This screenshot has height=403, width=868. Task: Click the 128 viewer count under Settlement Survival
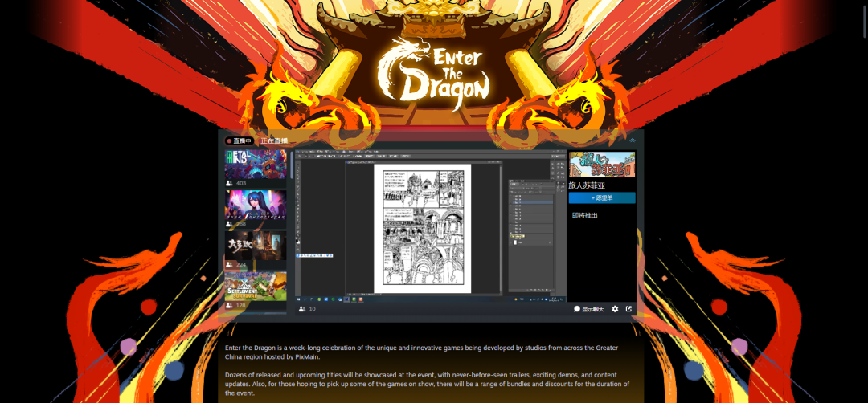tap(241, 305)
